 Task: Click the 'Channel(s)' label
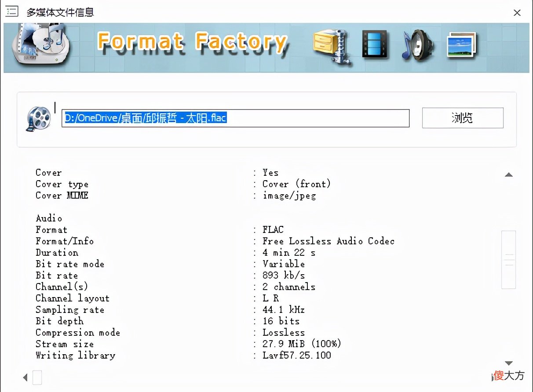pos(62,287)
